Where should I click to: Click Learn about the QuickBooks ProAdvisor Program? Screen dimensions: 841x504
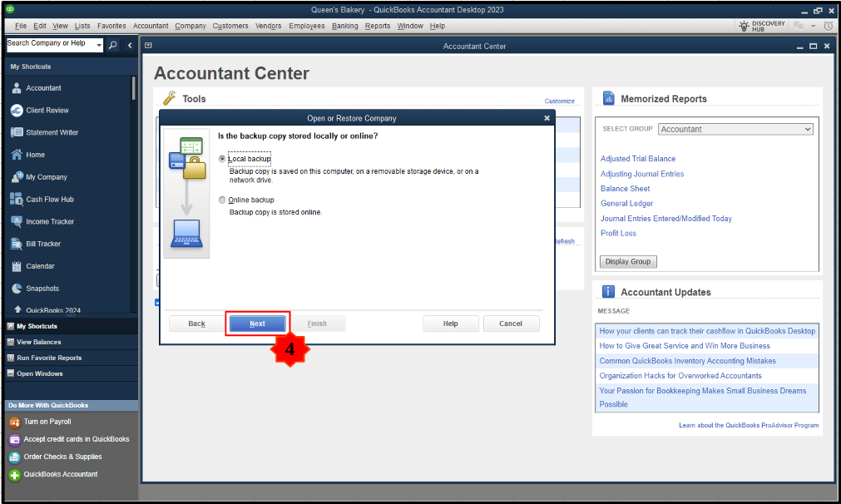click(749, 425)
